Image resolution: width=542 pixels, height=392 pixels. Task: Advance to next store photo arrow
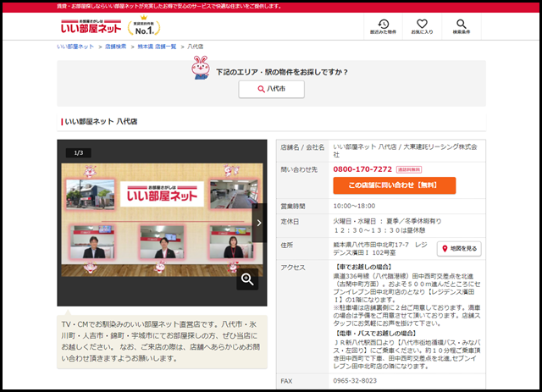[x=259, y=223]
